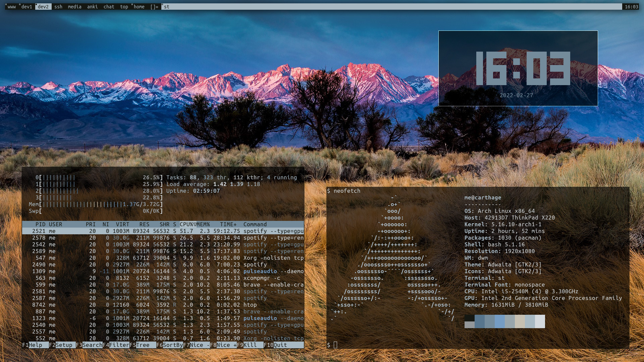Select process row PID 563 xcompmgr
This screenshot has height=362, width=644.
pyautogui.click(x=163, y=278)
